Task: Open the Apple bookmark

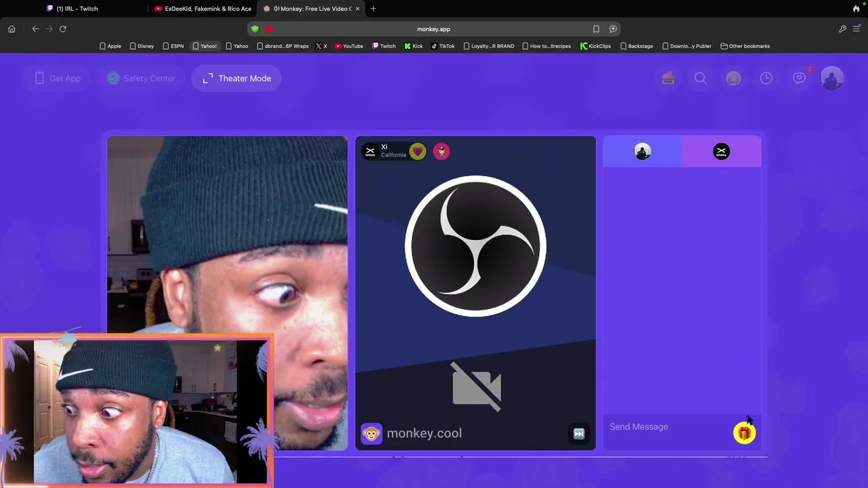Action: point(110,46)
